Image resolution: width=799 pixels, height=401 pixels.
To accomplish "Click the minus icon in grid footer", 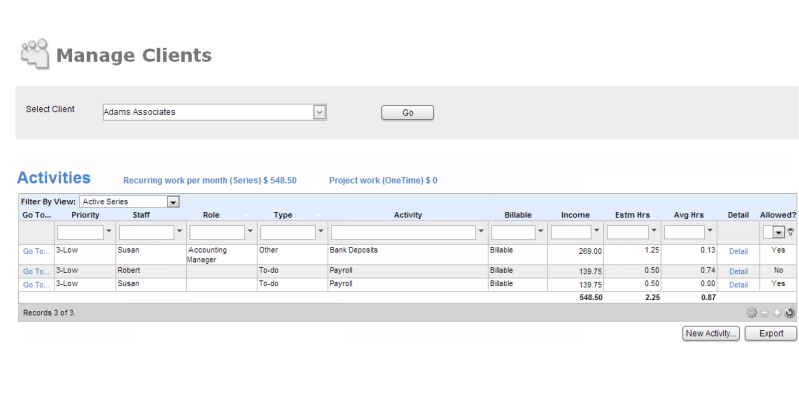I will coord(764,313).
